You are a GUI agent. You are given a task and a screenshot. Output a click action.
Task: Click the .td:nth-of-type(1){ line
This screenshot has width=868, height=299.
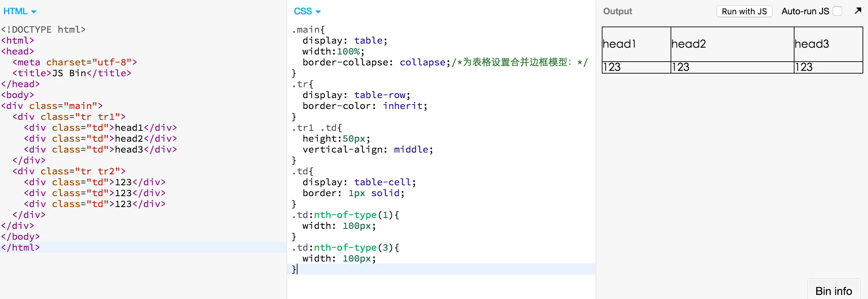345,215
